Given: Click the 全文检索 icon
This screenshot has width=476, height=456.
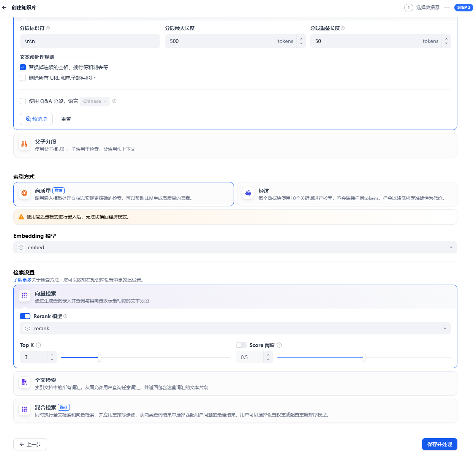Looking at the screenshot, I should coord(24,382).
